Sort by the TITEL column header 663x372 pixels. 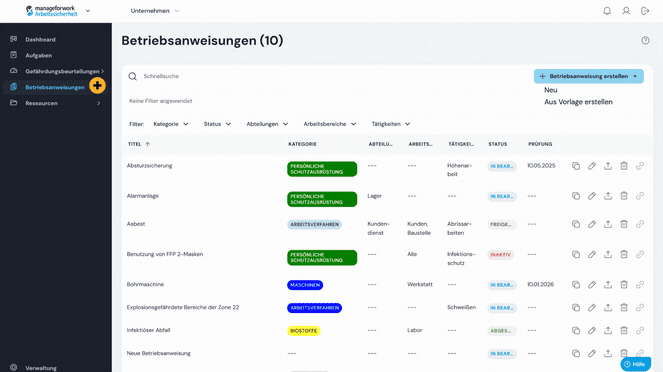[139, 144]
